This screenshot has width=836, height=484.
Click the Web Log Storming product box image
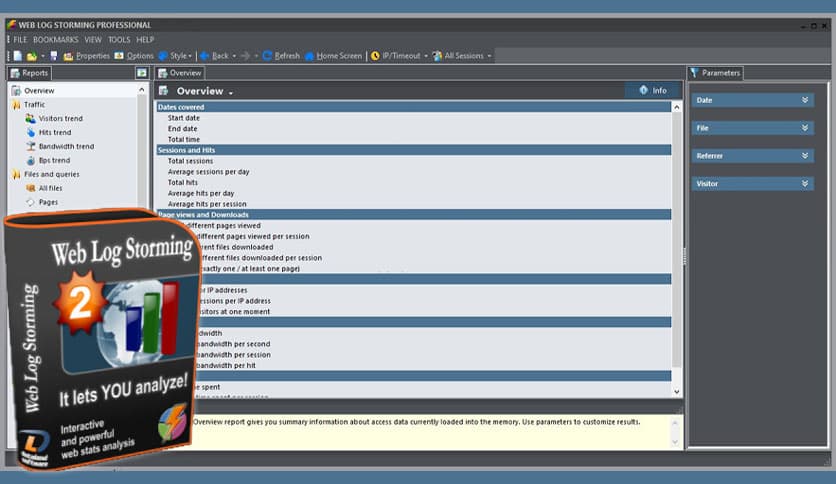101,338
